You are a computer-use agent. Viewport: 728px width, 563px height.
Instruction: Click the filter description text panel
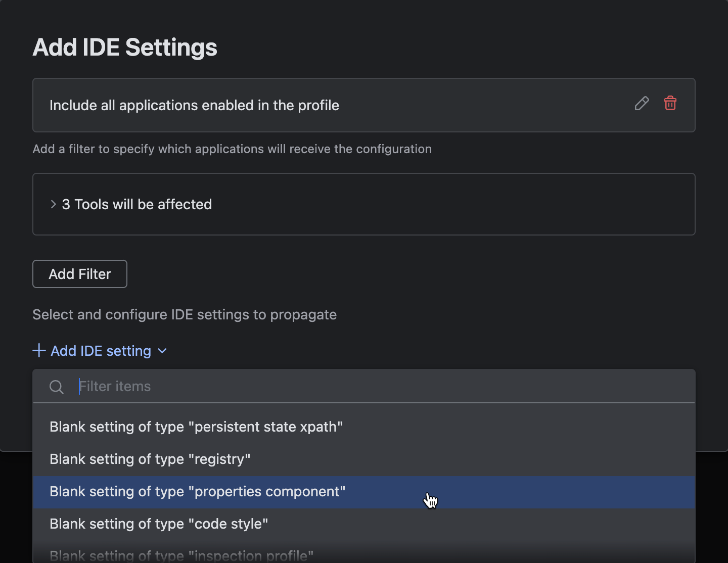tap(232, 149)
